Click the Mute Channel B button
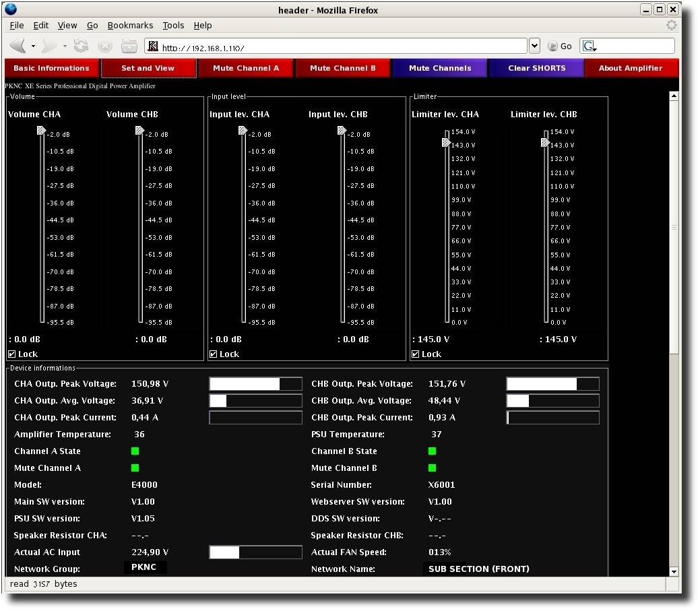 pyautogui.click(x=342, y=68)
